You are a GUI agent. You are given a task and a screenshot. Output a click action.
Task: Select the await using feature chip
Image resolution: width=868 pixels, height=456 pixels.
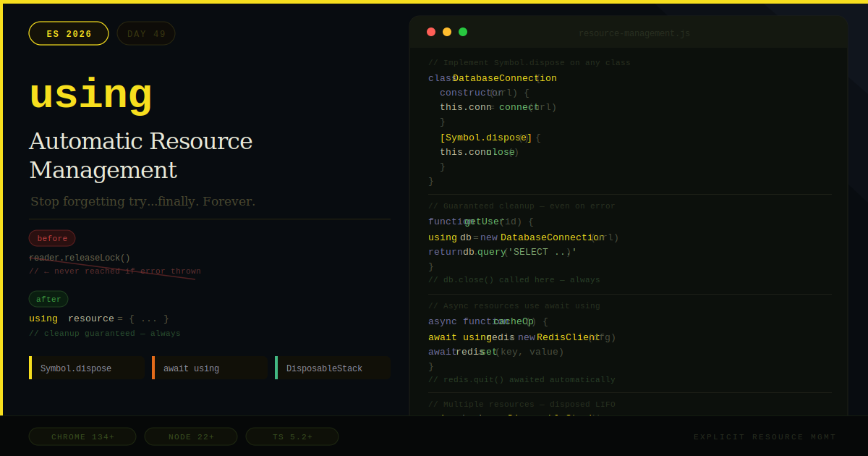tap(210, 368)
